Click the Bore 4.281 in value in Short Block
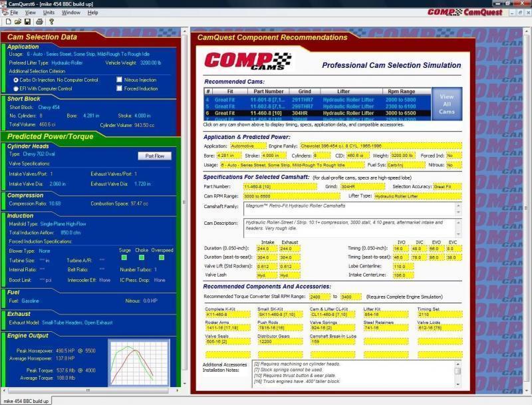The image size is (532, 405). pyautogui.click(x=91, y=116)
